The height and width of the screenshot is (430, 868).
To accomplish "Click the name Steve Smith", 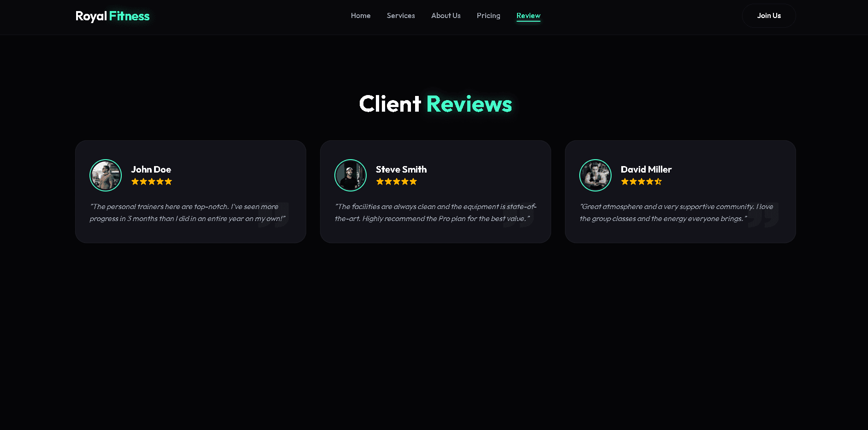I will [401, 169].
